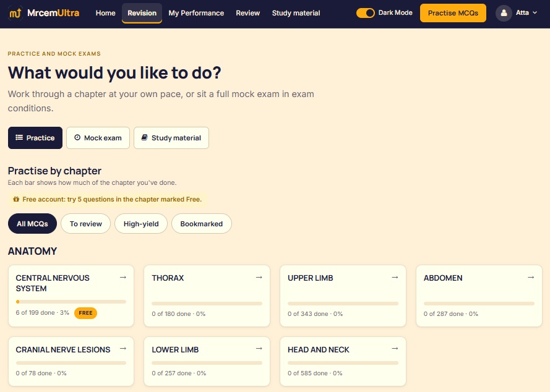The image size is (550, 392).
Task: Open the Study material tab below heading
Action: click(x=171, y=138)
